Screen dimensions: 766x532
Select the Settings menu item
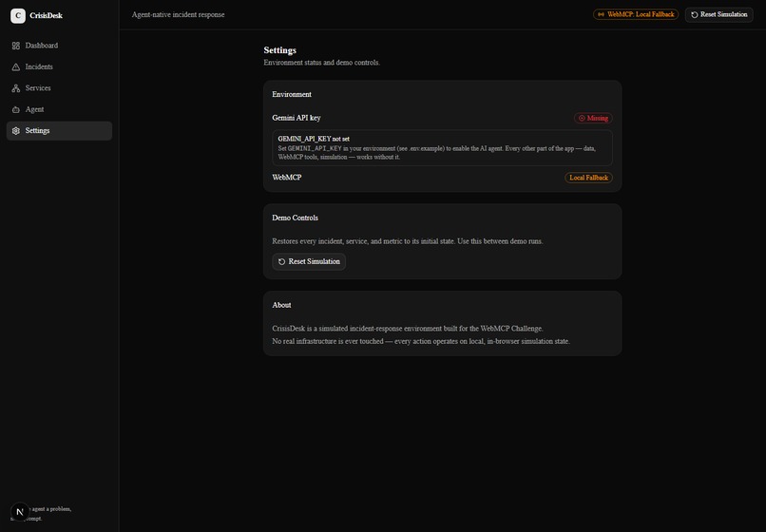pos(59,131)
